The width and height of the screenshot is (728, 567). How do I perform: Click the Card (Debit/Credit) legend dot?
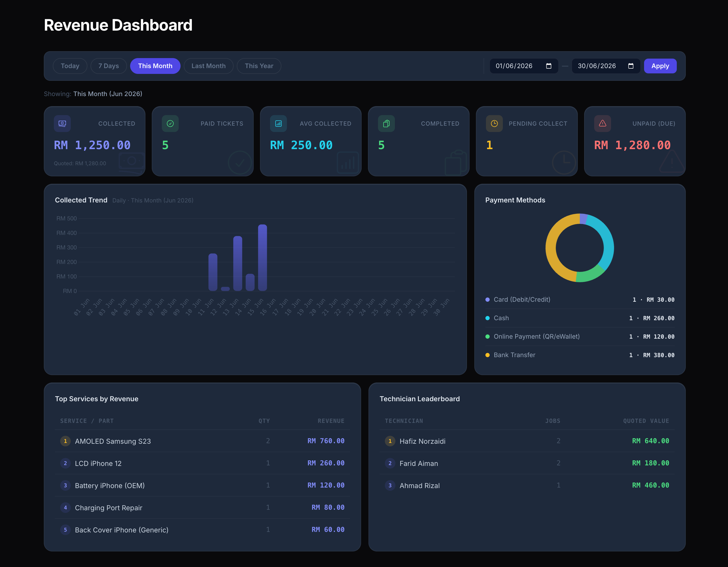(x=487, y=300)
